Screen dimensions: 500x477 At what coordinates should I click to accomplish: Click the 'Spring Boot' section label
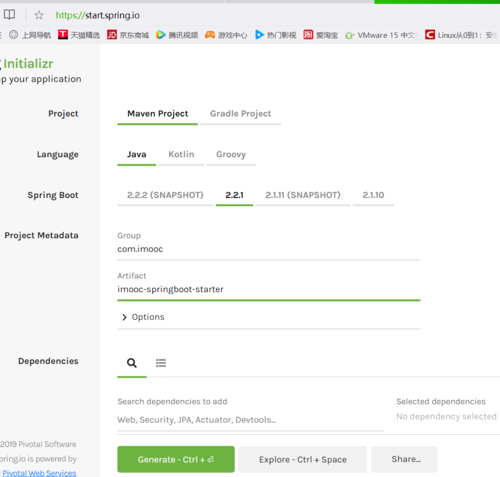[x=53, y=195]
